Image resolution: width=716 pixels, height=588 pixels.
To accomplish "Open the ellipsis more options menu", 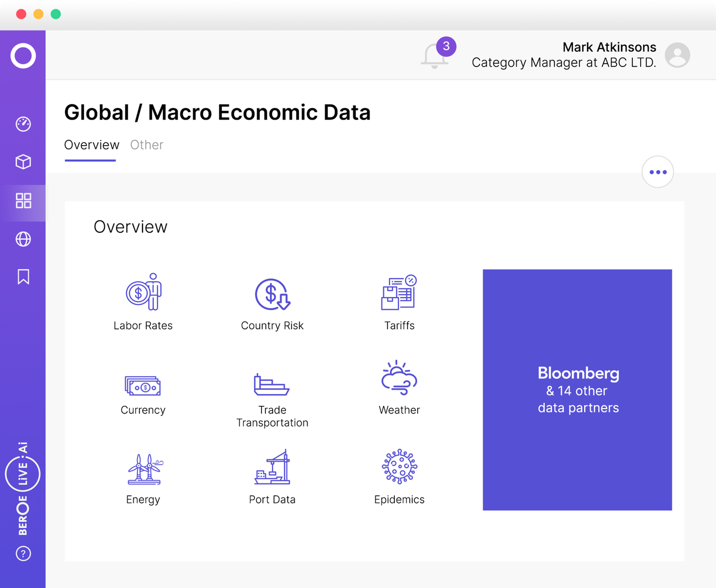I will [x=658, y=172].
